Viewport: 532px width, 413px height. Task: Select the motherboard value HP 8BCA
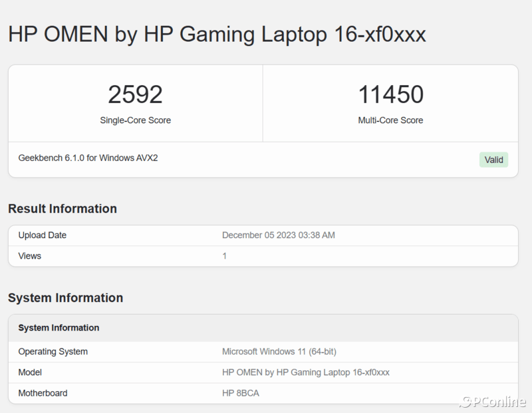pos(241,393)
